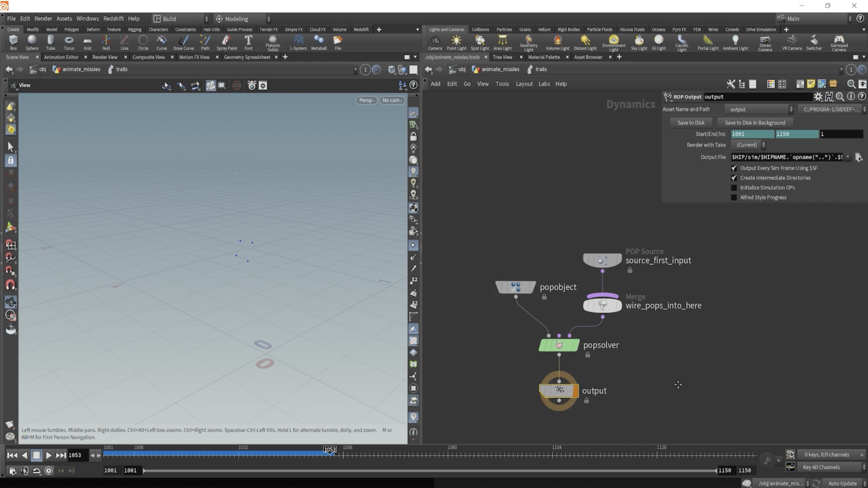Click timeline position at frame 1104
The width and height of the screenshot is (868, 488).
point(557,454)
